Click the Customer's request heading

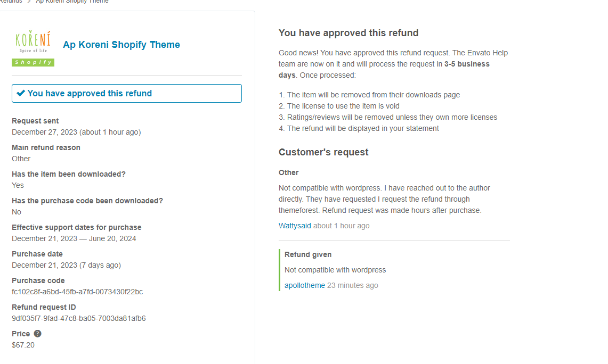(x=323, y=152)
